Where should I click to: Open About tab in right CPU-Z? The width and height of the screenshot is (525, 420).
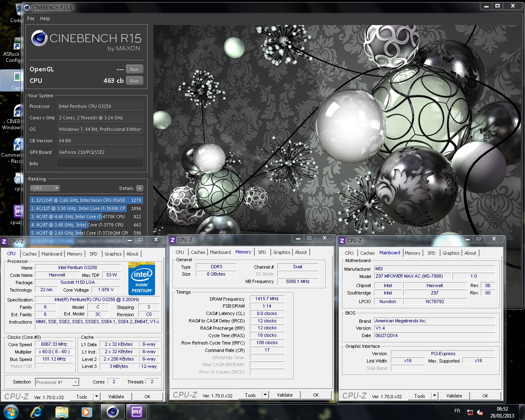pos(470,253)
